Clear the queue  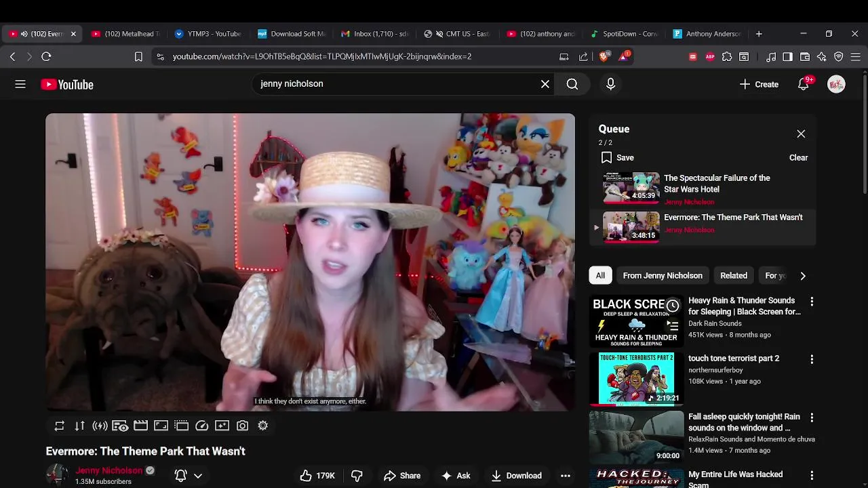[x=798, y=157]
